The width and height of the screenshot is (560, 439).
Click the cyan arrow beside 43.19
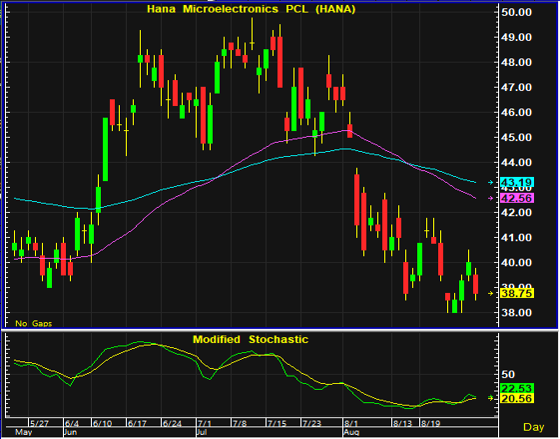(x=491, y=183)
